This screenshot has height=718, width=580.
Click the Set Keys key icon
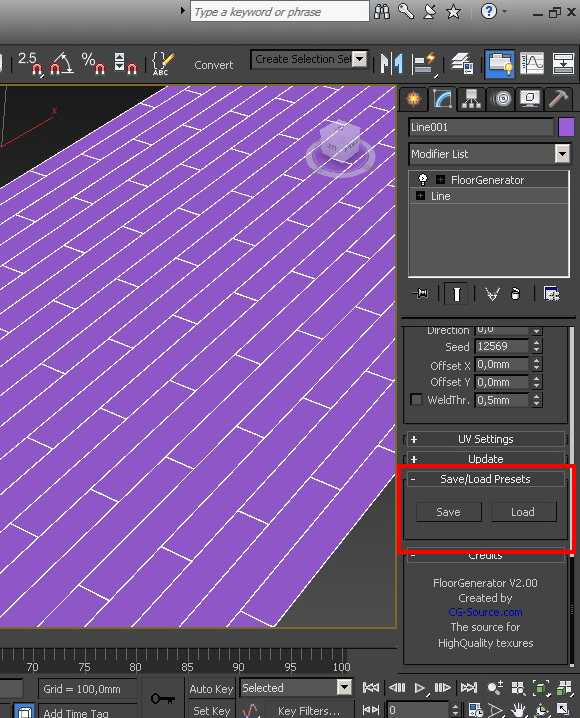[163, 698]
